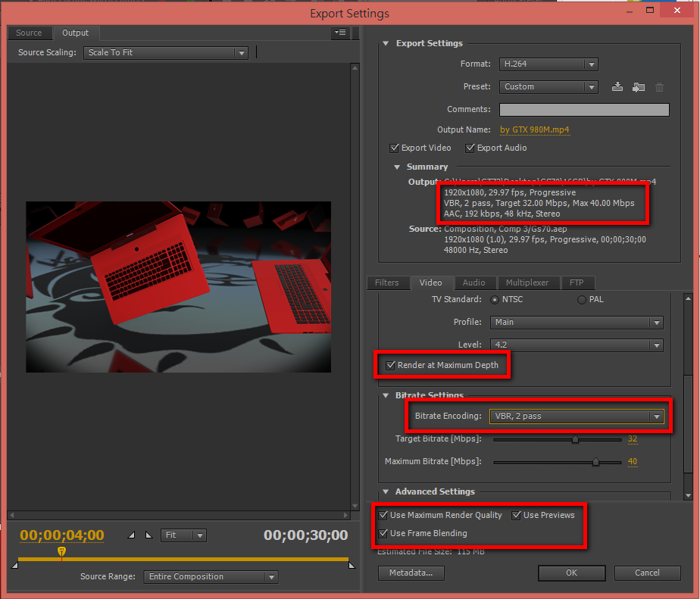Click the current timecode 00;00;04;00
Screen dimensions: 700x599
tap(61, 535)
